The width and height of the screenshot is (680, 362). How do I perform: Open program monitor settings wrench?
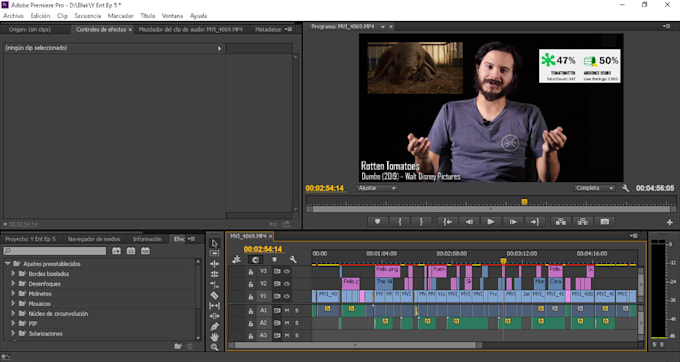pos(625,188)
